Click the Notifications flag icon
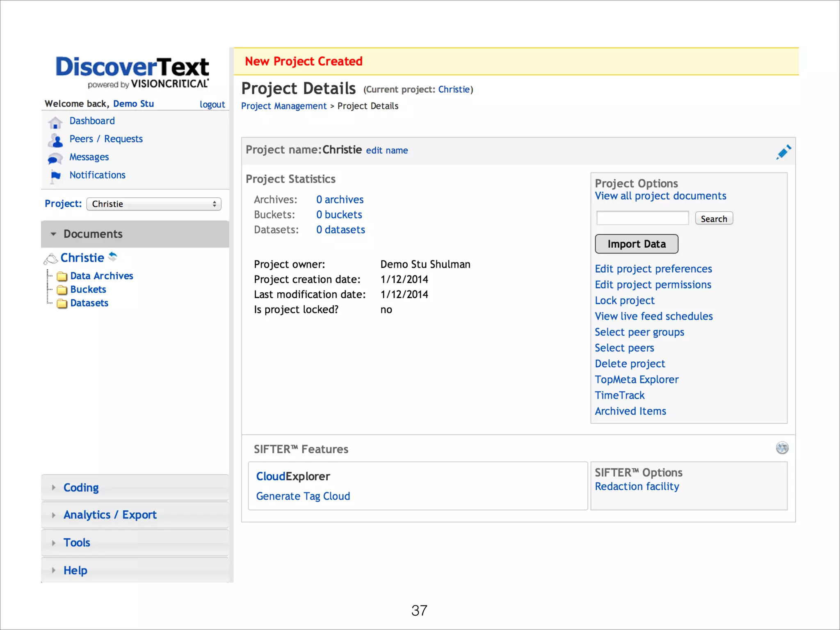 click(x=55, y=176)
